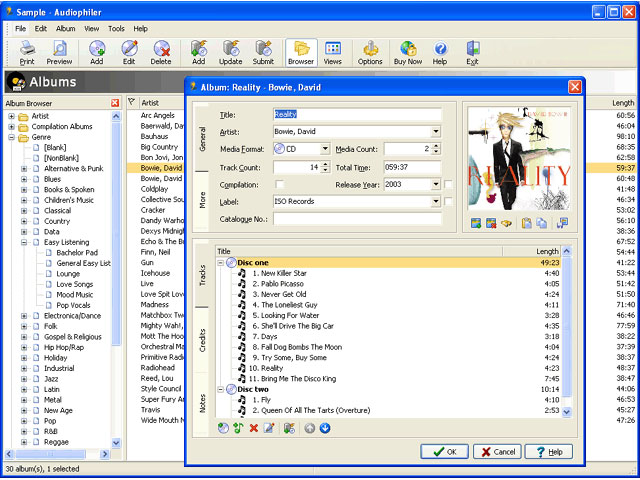This screenshot has width=640, height=480.
Task: Collapse the Disc one track group
Action: 220,263
